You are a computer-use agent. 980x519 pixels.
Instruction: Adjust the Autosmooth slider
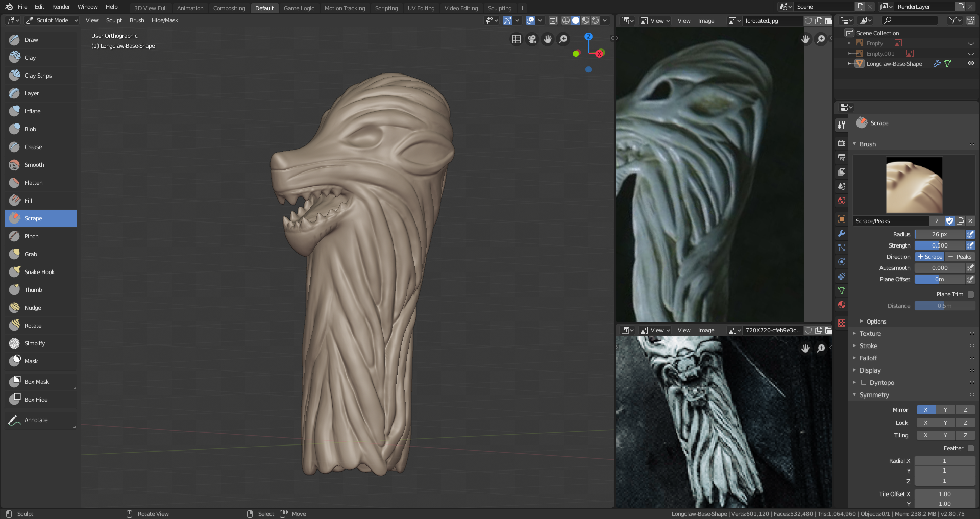tap(940, 268)
